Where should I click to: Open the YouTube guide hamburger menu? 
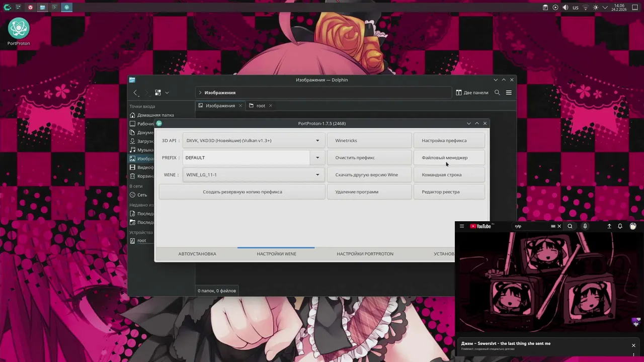462,226
